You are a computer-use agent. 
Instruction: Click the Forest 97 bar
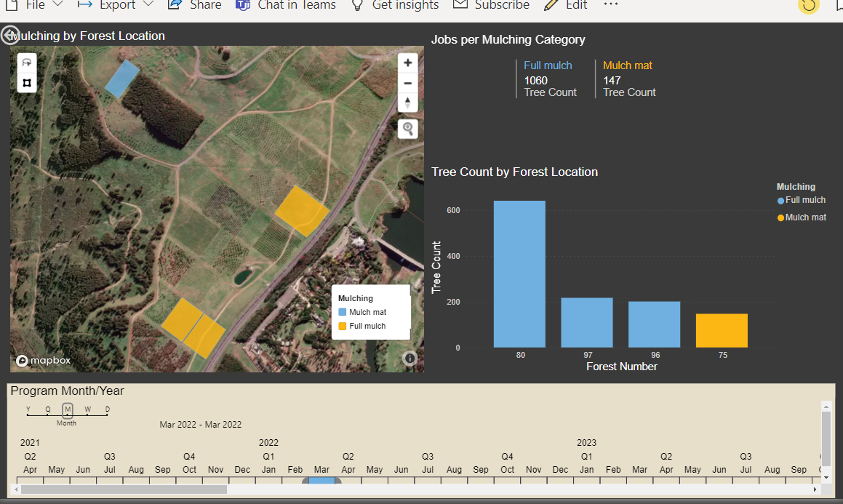[586, 322]
